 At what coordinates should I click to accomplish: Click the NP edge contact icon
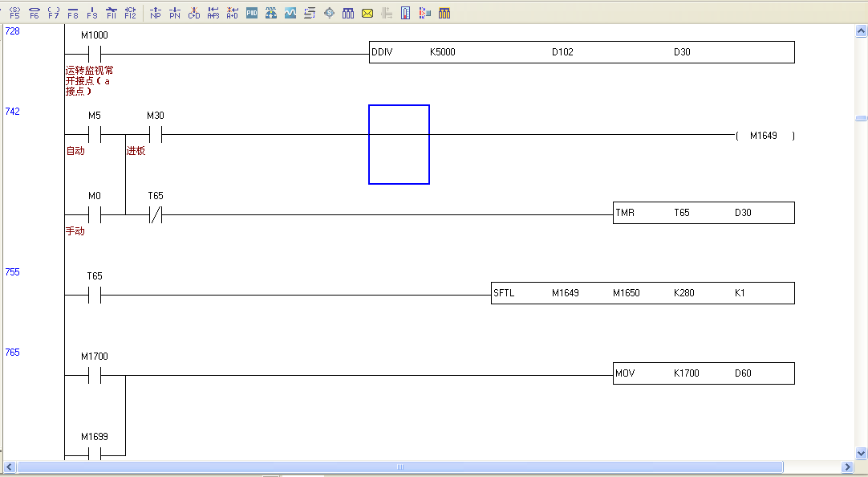tap(156, 13)
